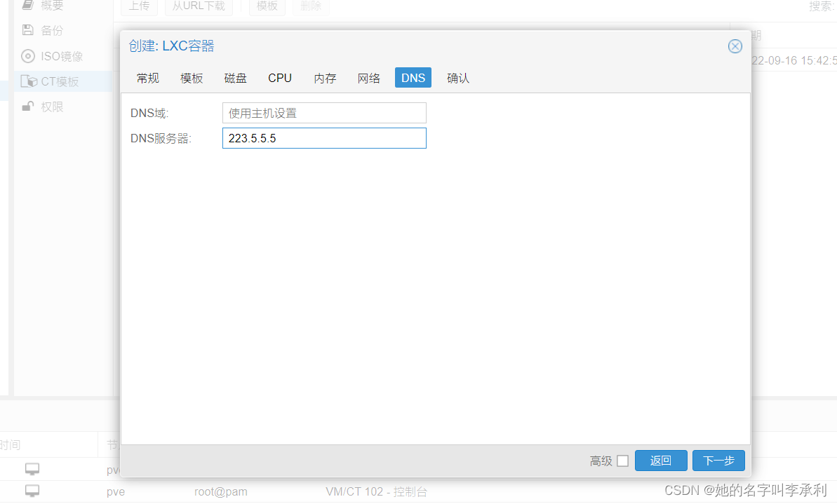Click the 下一步 next button
Image resolution: width=837 pixels, height=504 pixels.
pos(718,461)
